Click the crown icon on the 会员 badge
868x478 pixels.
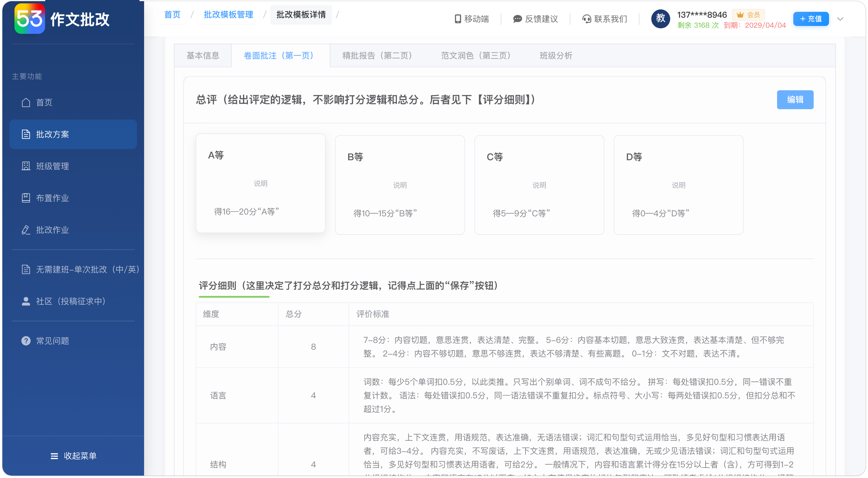pos(740,15)
